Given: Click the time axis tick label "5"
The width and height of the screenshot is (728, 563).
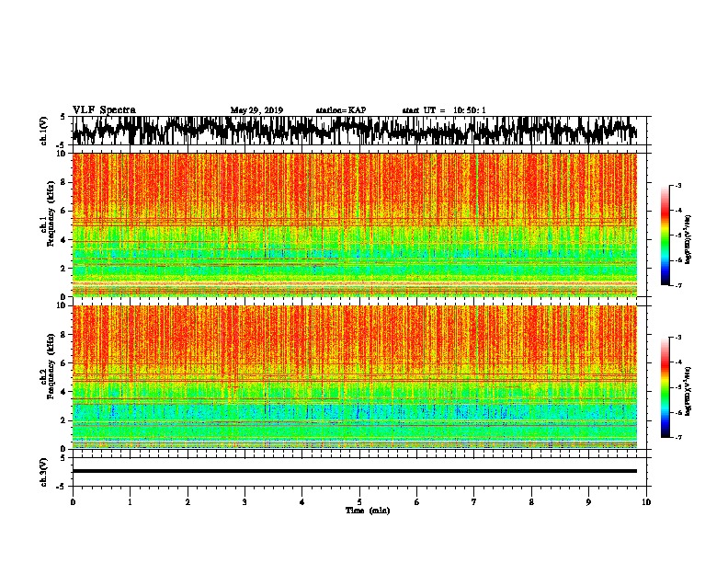Looking at the screenshot, I should (359, 502).
